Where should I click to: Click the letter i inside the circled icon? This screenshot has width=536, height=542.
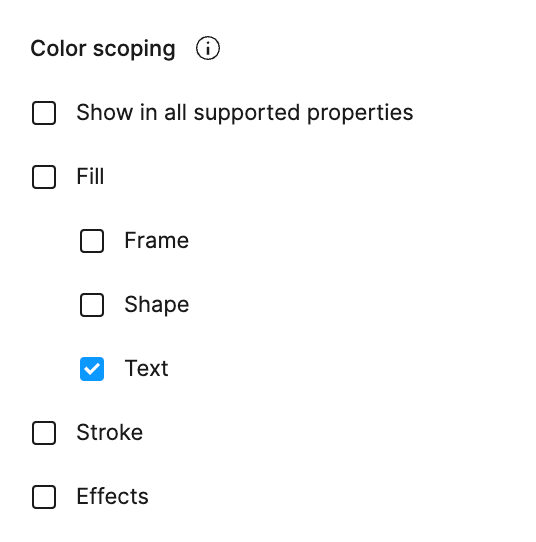[208, 48]
